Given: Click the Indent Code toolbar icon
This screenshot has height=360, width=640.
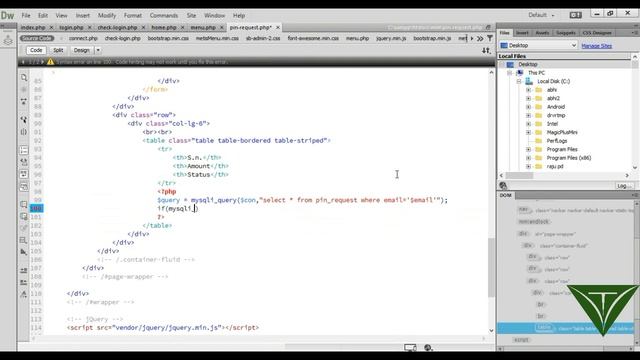Looking at the screenshot, I should (24, 271).
